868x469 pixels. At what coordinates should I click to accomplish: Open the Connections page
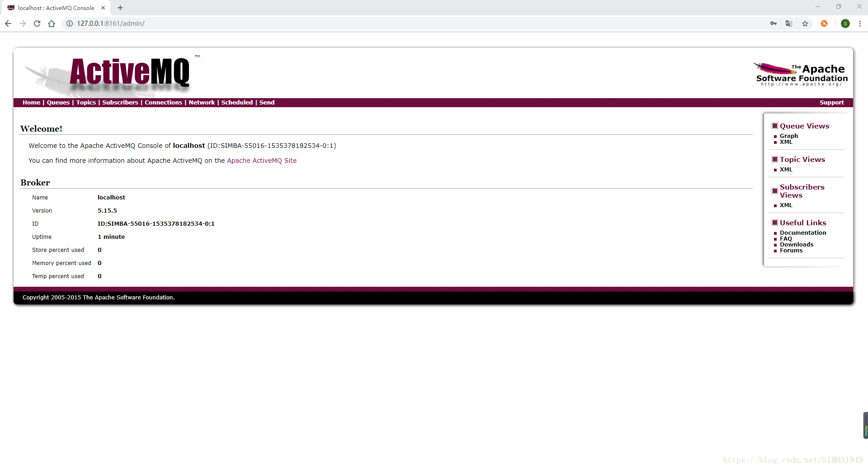(163, 103)
